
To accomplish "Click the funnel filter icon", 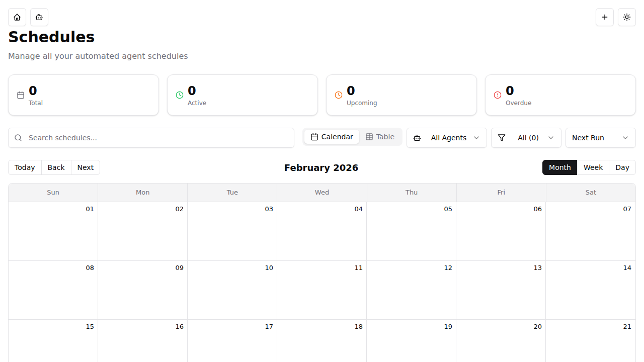I will (x=501, y=138).
